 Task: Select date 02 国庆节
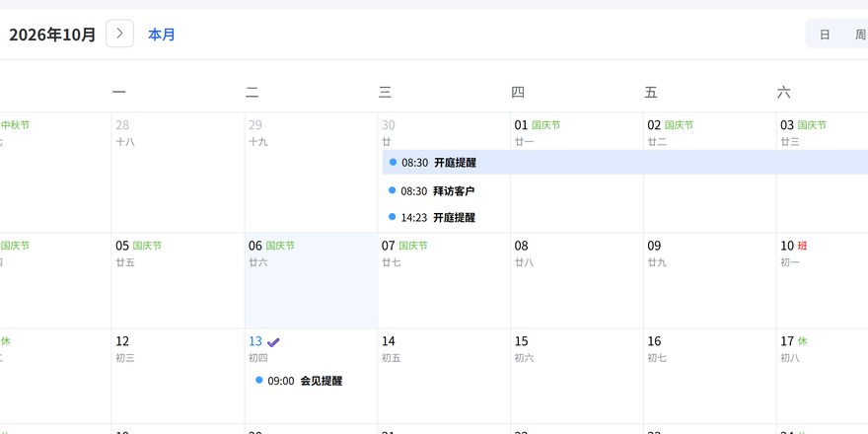coord(709,173)
